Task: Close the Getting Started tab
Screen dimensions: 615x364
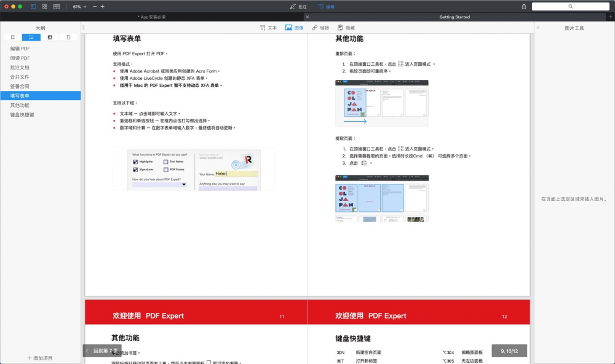Action: coord(307,17)
